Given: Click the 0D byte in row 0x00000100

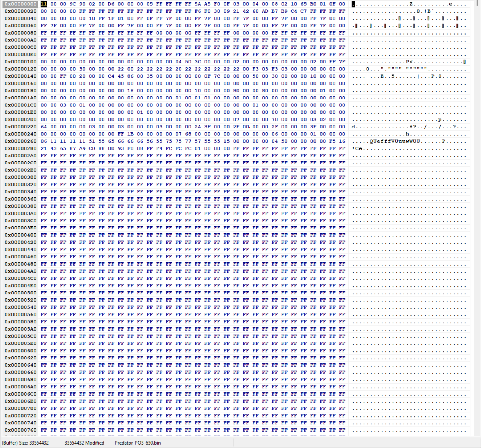Looking at the screenshot, I should click(x=255, y=62).
